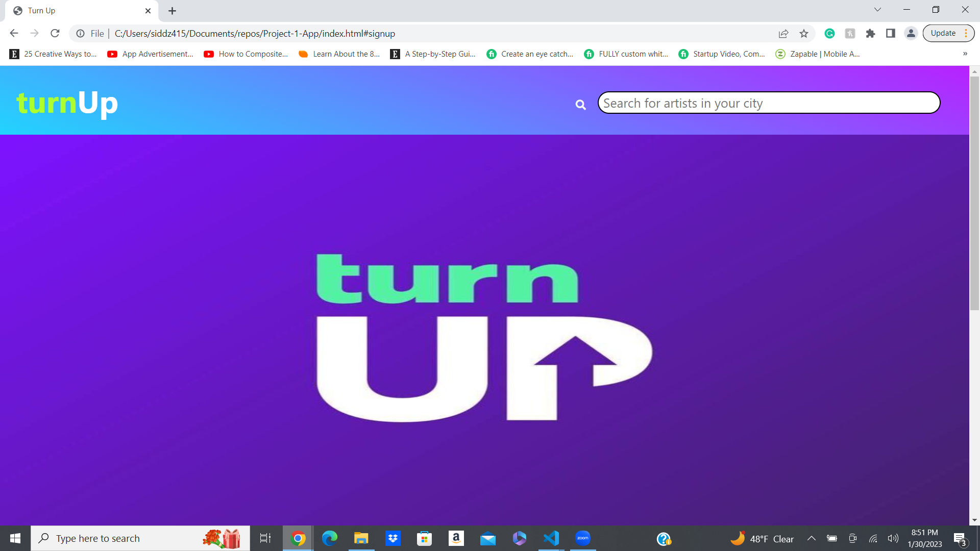Bookmark this page with star icon
Viewport: 980px width, 551px height.
804,34
